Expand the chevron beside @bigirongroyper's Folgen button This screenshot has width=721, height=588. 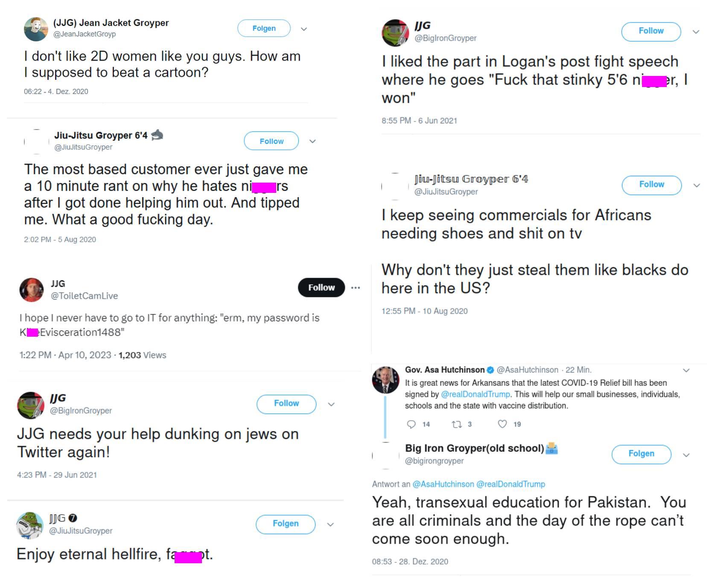pos(686,455)
